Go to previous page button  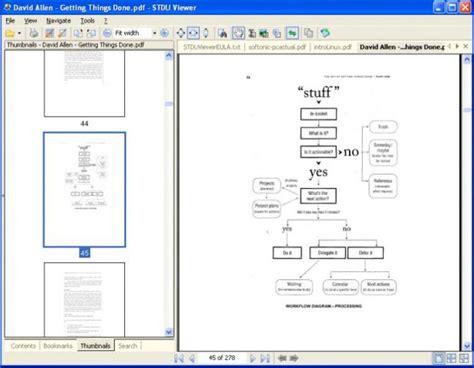[192, 358]
